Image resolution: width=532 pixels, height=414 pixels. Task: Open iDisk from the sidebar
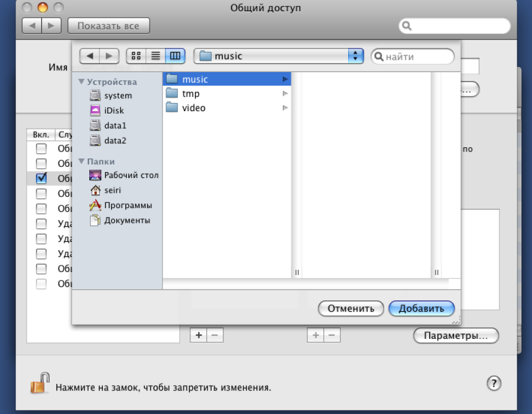point(107,111)
